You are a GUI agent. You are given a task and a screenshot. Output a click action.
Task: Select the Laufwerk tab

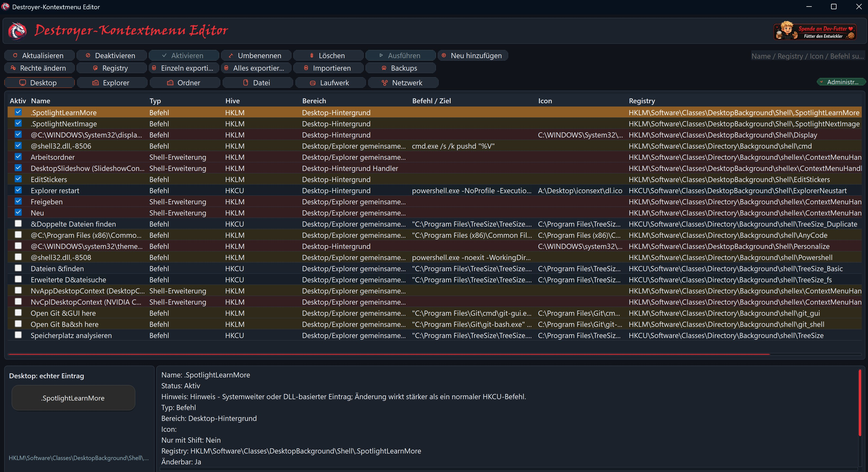pos(331,83)
